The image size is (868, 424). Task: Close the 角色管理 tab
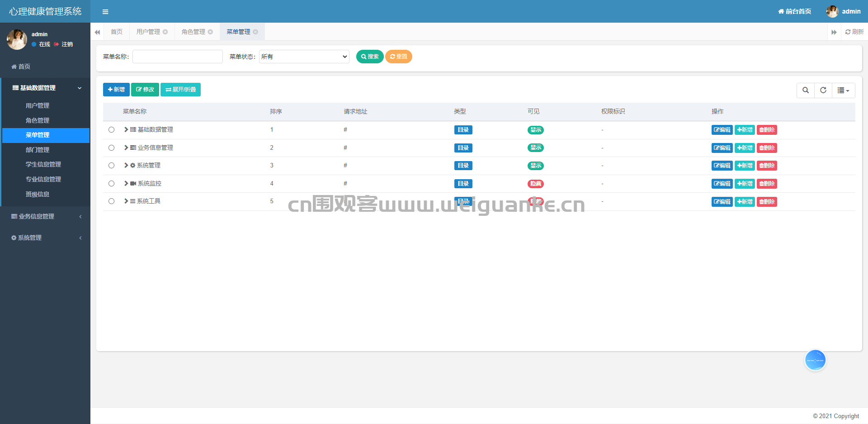pos(210,32)
